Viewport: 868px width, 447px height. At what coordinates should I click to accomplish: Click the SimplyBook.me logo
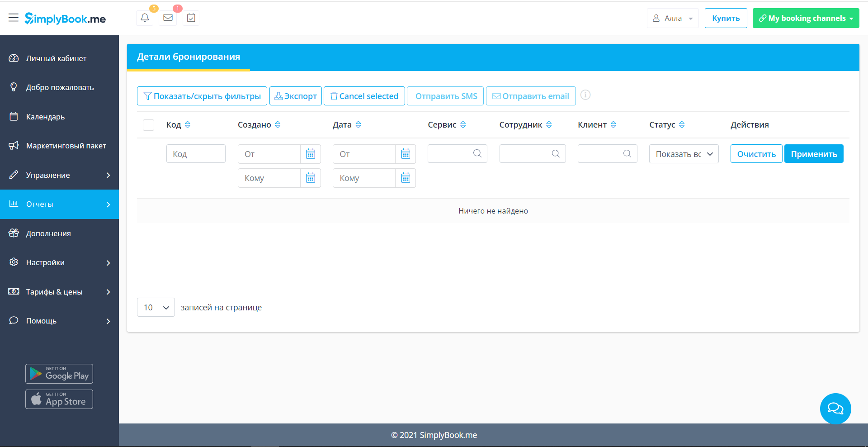65,19
